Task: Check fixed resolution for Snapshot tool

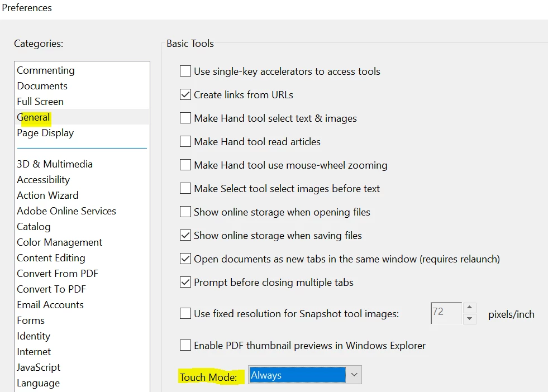Action: pyautogui.click(x=185, y=314)
